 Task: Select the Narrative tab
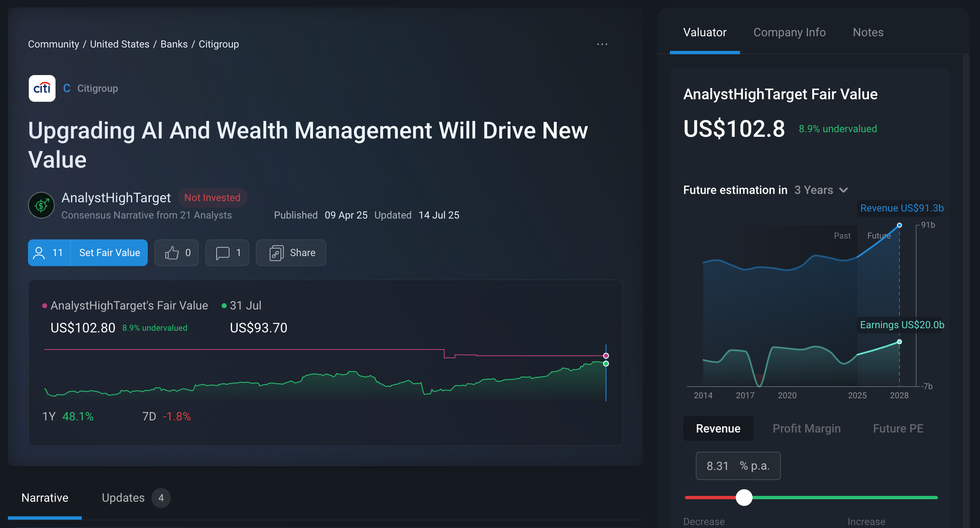pyautogui.click(x=45, y=498)
